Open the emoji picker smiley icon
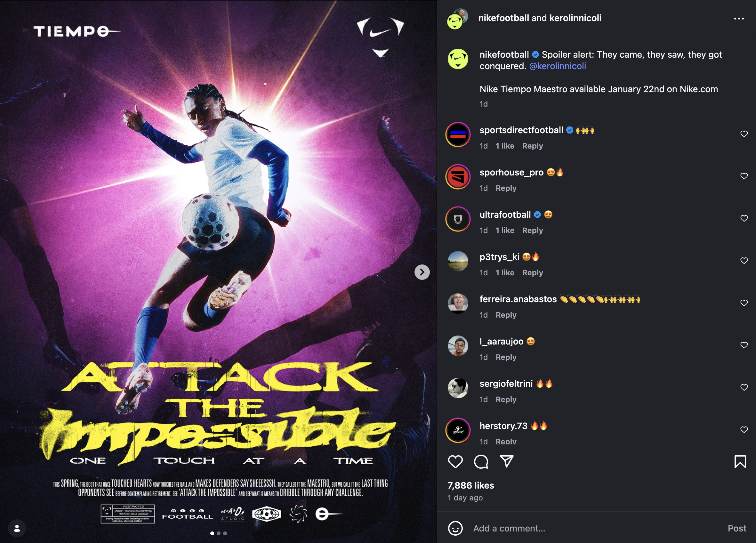The width and height of the screenshot is (756, 543). click(x=455, y=528)
